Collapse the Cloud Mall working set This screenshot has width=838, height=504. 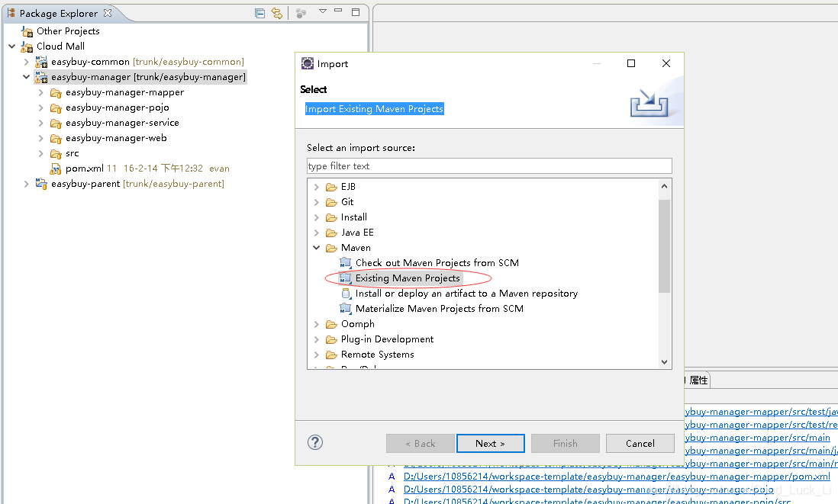pos(11,47)
